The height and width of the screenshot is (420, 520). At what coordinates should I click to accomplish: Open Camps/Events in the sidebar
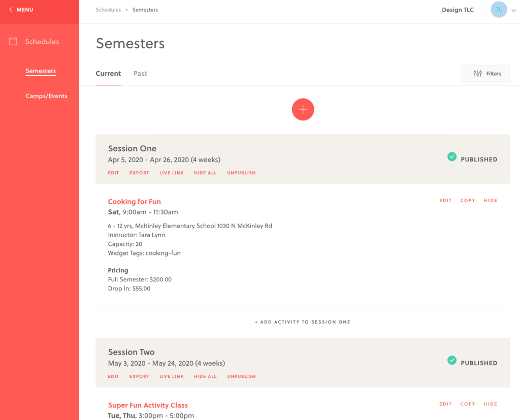tap(46, 96)
